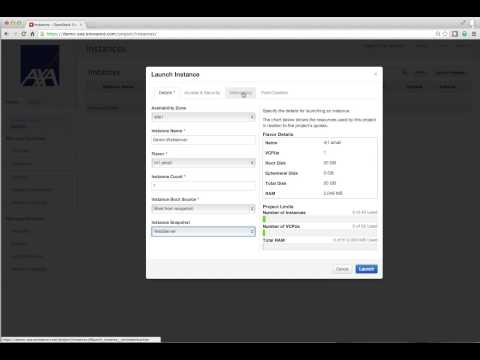Screen dimensions: 480x360
Task: Open the Flavor dropdown
Action: point(203,163)
